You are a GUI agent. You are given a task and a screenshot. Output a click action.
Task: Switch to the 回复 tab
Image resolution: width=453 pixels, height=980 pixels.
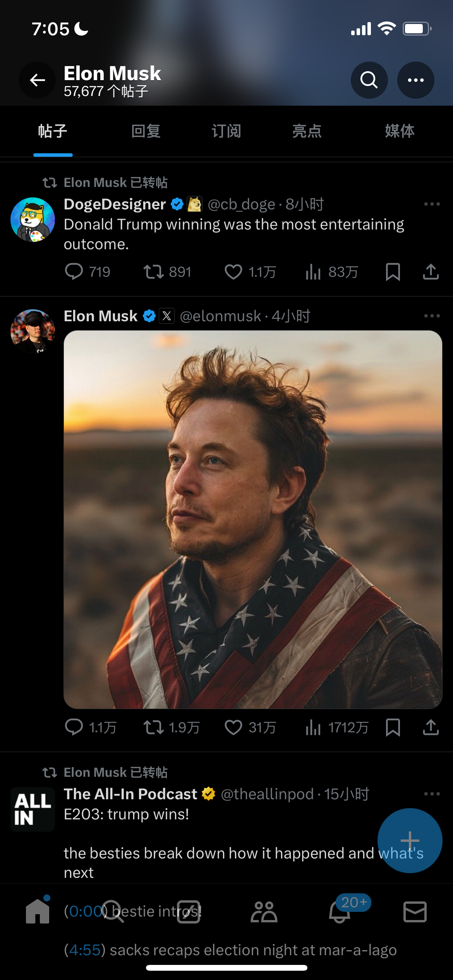146,131
